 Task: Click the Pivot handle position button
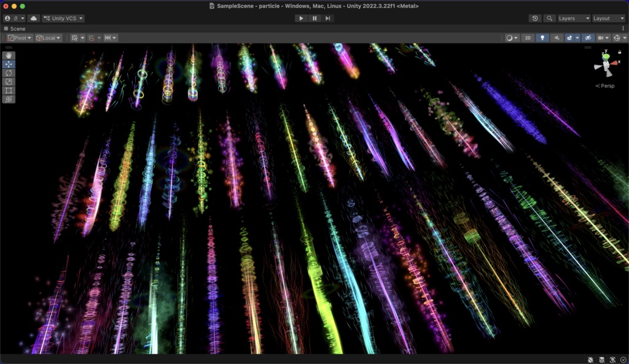(18, 37)
